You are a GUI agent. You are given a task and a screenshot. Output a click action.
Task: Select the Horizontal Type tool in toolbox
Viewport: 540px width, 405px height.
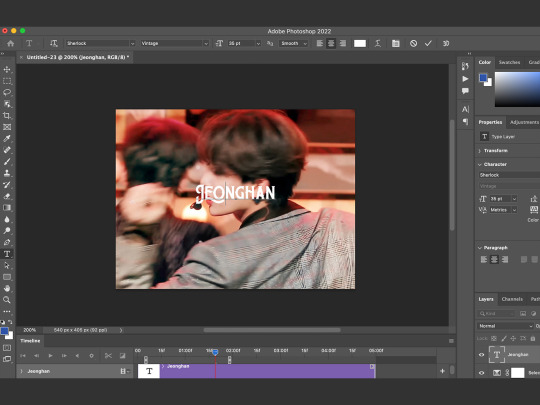(7, 254)
